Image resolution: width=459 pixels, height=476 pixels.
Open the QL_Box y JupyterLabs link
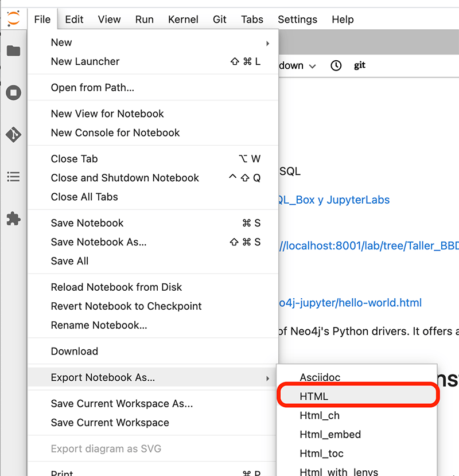pos(334,200)
